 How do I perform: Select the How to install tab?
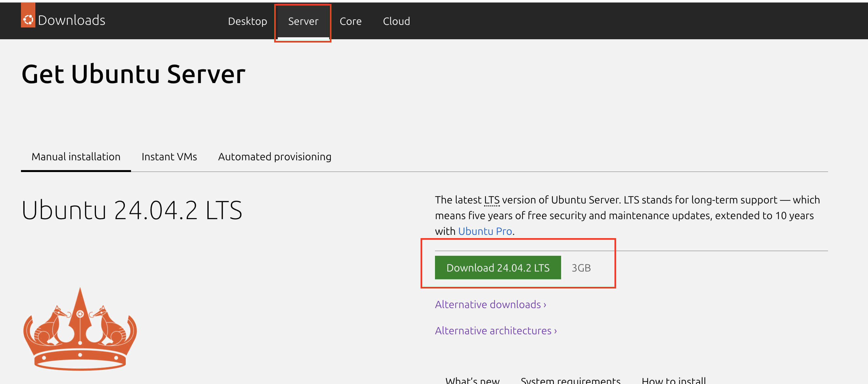673,380
